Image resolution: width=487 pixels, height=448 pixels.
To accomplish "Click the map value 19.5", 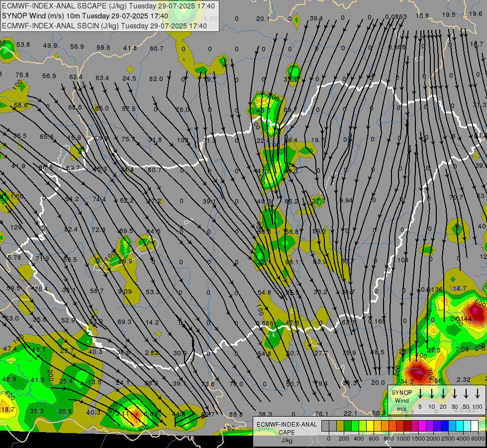I will tap(449, 14).
